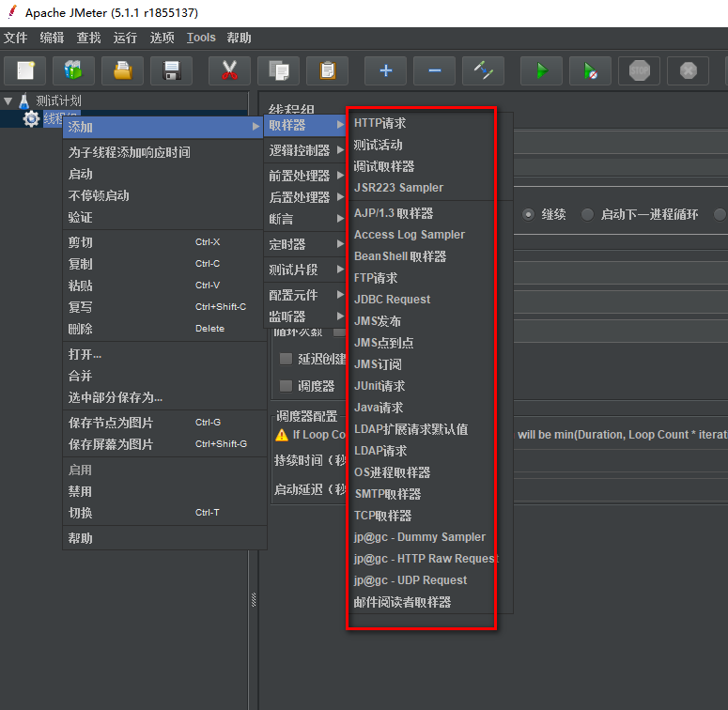Image resolution: width=728 pixels, height=710 pixels.
Task: Click the Open file folder icon
Action: [x=122, y=71]
